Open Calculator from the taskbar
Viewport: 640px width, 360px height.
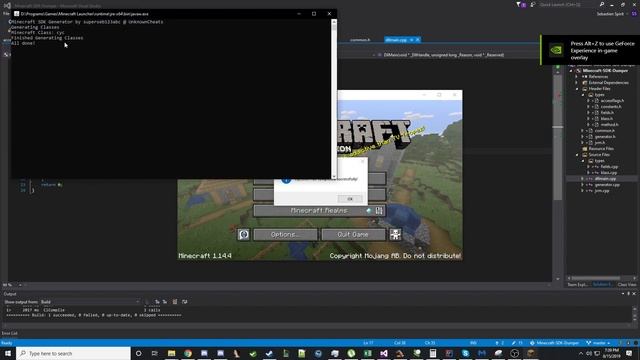(433, 353)
